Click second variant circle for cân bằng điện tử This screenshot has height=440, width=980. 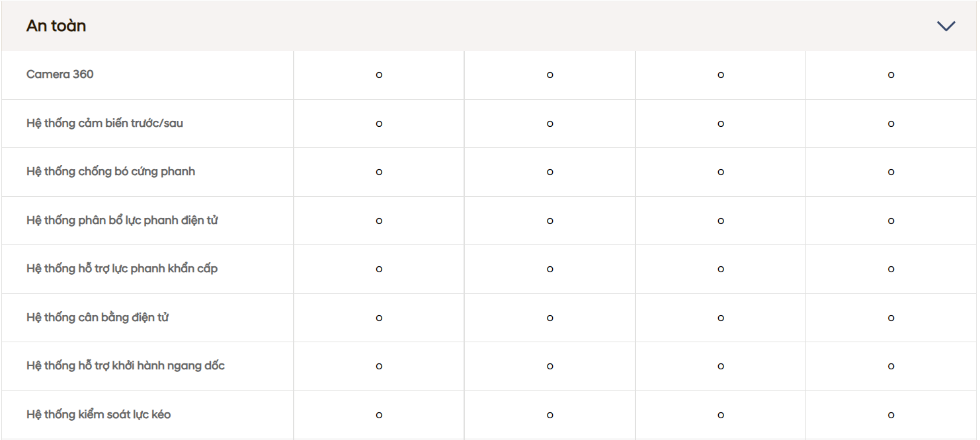click(x=550, y=318)
